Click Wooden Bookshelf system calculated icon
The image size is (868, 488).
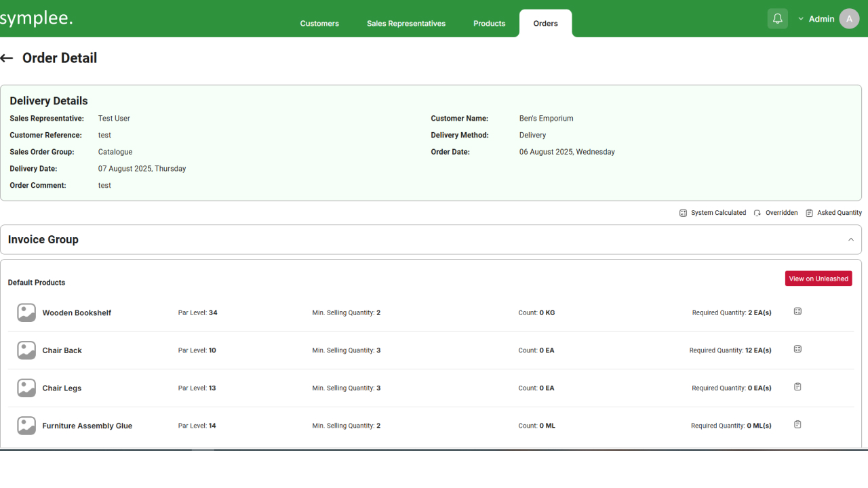click(x=797, y=312)
